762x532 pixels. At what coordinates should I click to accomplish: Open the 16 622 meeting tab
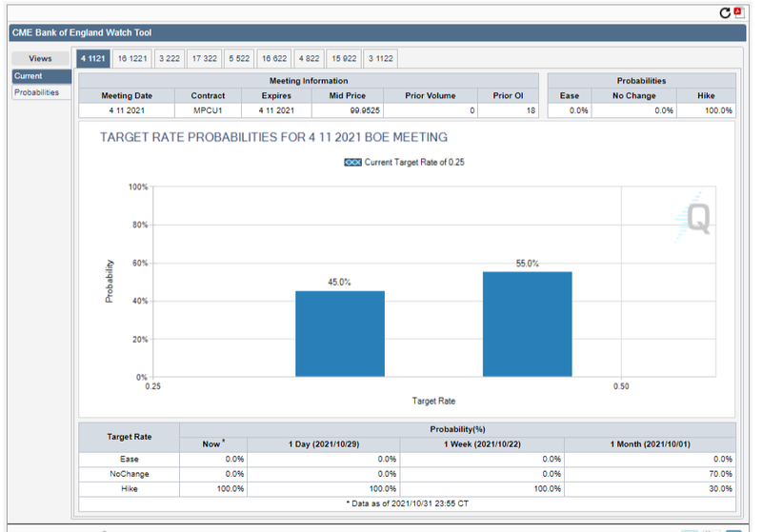pyautogui.click(x=274, y=59)
